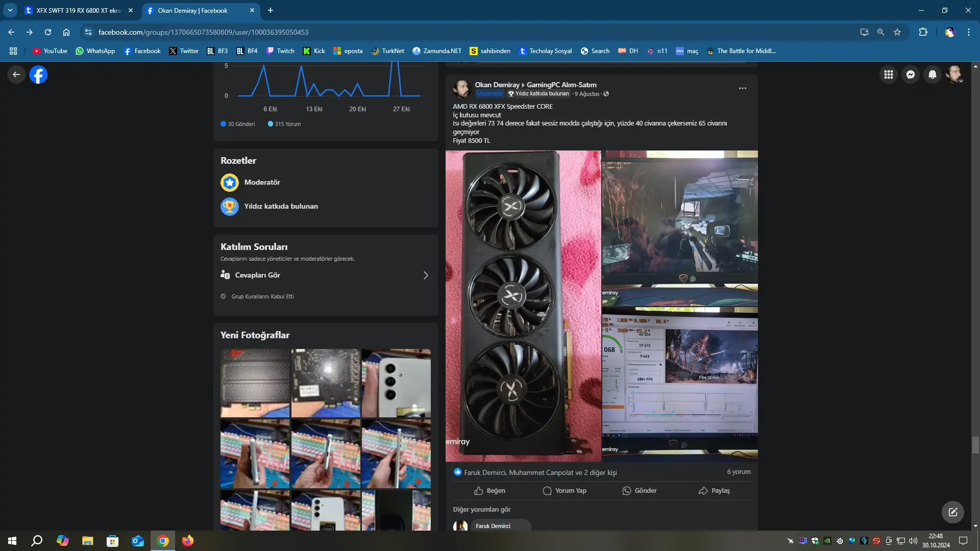Expand Cevapları Gör chevron

[426, 275]
